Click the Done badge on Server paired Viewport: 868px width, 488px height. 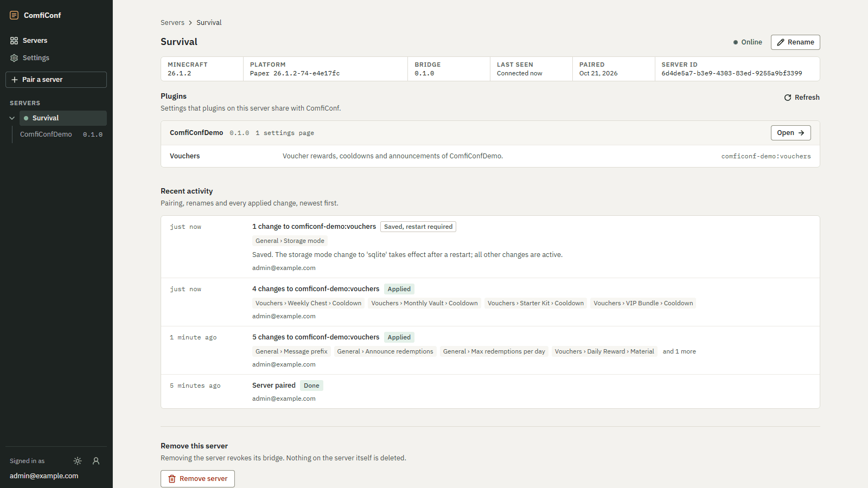[311, 386]
